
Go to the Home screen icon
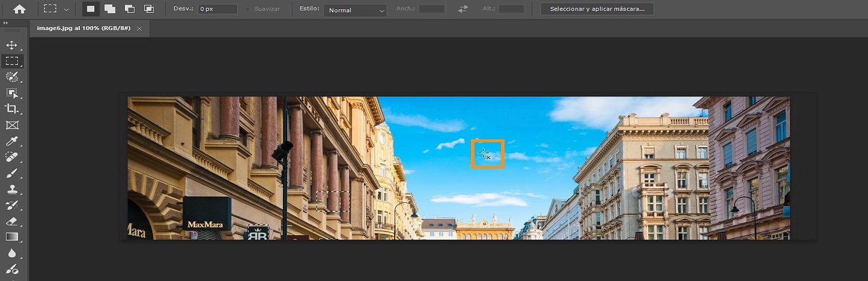[x=19, y=9]
